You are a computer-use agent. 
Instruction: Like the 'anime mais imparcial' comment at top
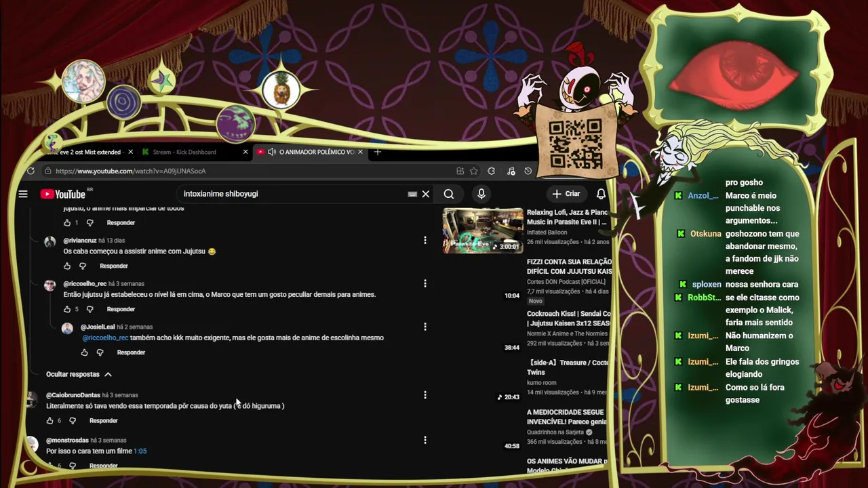coord(67,222)
